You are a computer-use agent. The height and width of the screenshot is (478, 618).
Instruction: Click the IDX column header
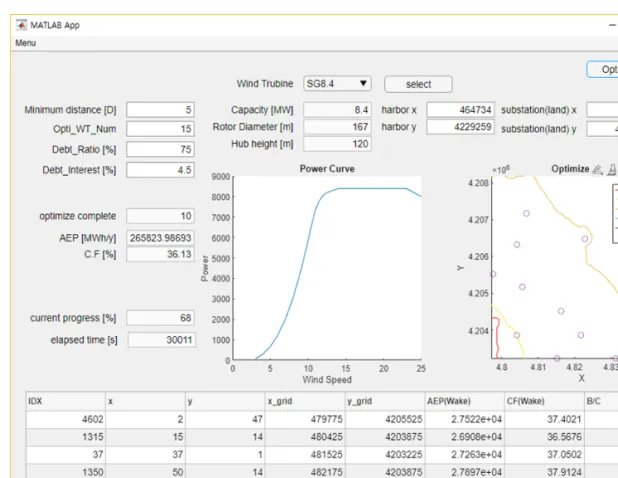66,401
